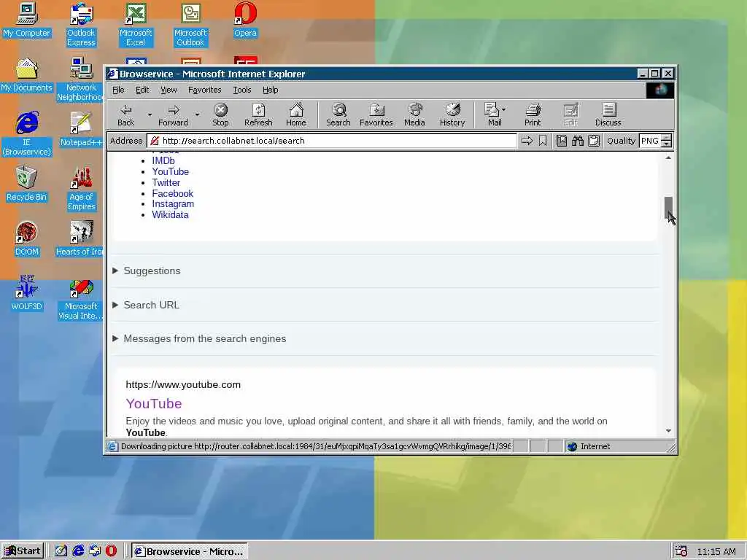747x560 pixels.
Task: Open the Forward button history dropdown arrow
Action: (197, 114)
